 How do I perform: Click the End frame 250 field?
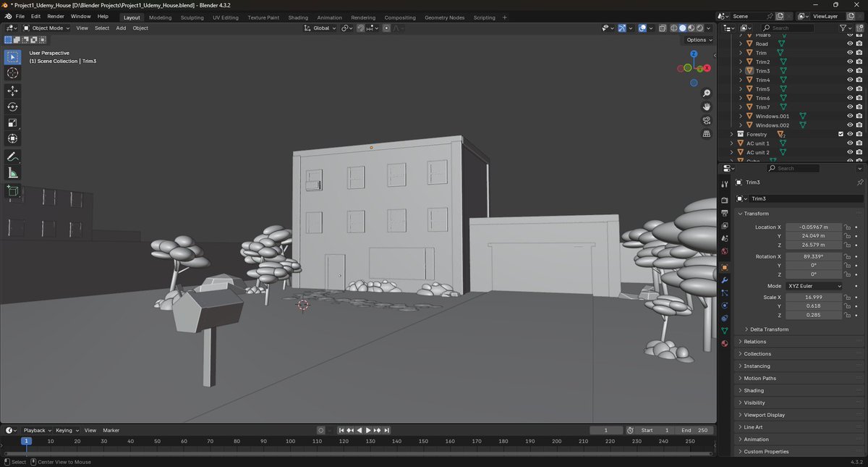(x=696, y=430)
